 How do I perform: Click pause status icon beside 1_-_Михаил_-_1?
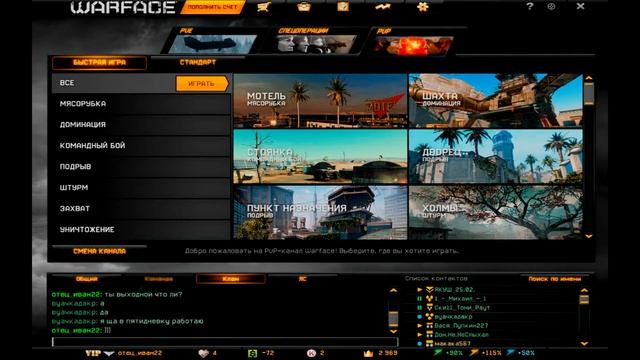(x=420, y=298)
